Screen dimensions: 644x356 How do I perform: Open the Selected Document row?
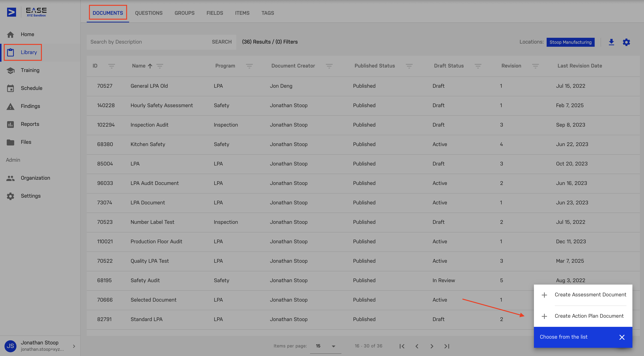click(363, 300)
